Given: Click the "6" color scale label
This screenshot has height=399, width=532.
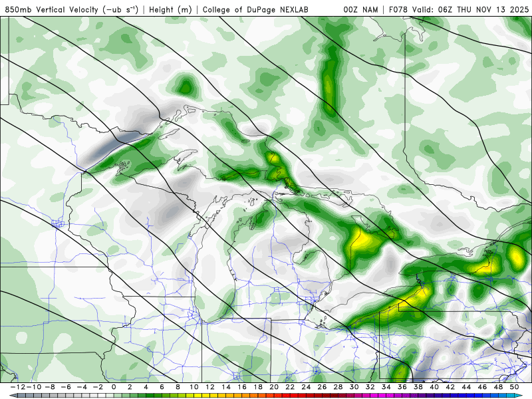Looking at the screenshot, I should tap(162, 387).
